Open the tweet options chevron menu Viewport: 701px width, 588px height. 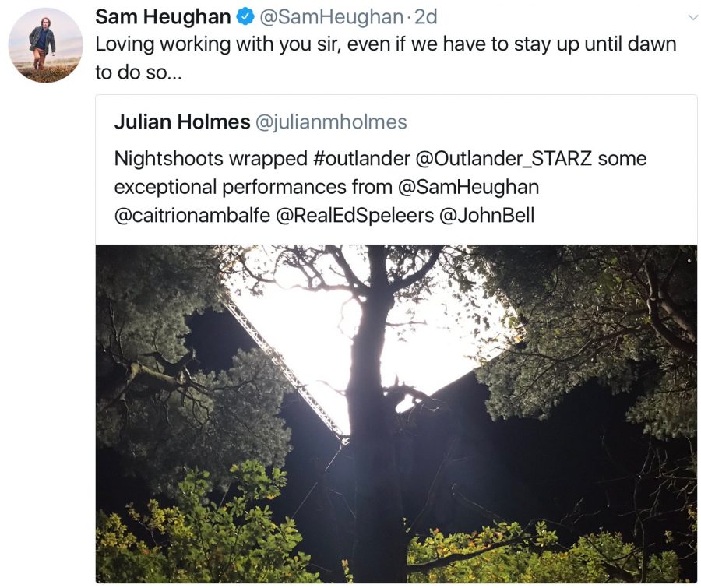click(x=691, y=17)
